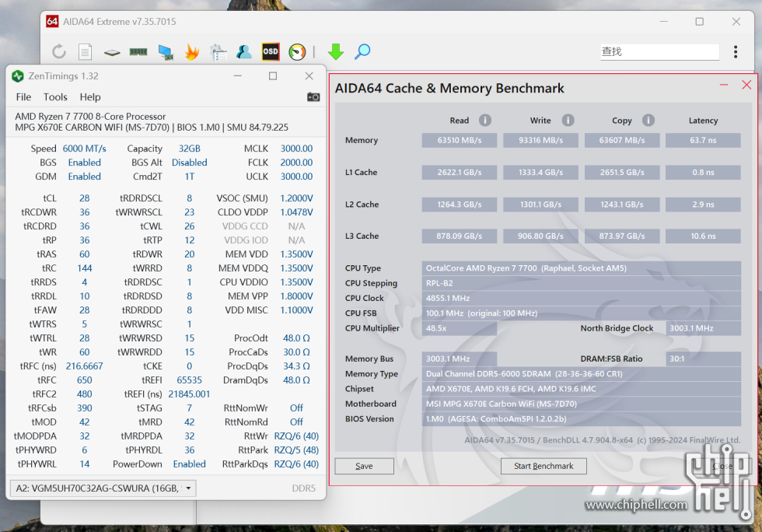Click tCL value 28
Image resolution: width=762 pixels, height=532 pixels.
[85, 198]
